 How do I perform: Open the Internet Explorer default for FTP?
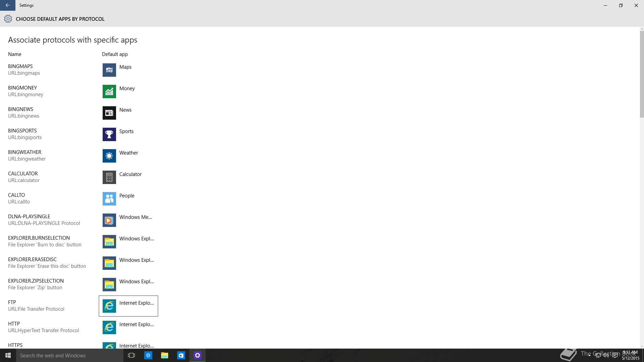(128, 306)
